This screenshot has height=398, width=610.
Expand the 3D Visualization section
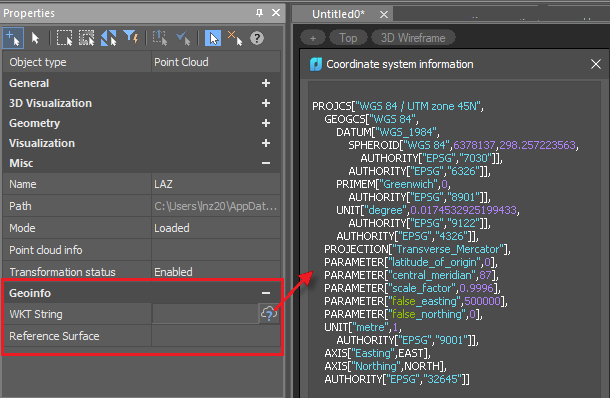[266, 103]
